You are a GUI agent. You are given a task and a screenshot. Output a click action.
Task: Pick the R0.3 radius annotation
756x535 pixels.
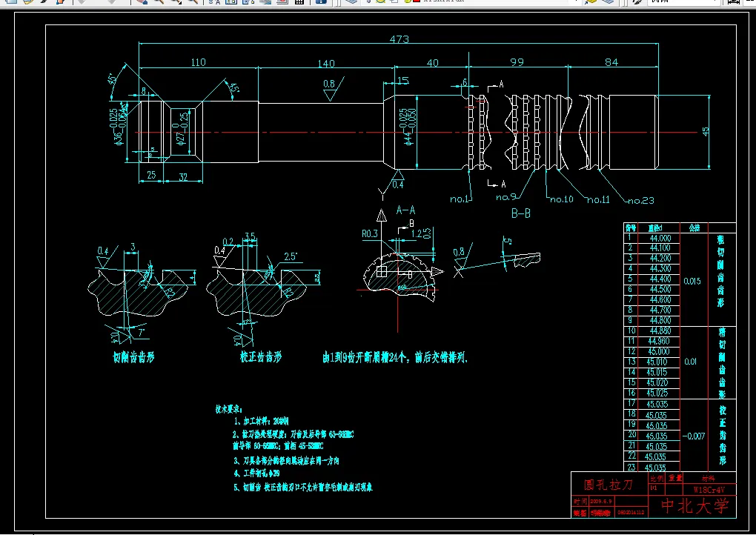pyautogui.click(x=370, y=233)
